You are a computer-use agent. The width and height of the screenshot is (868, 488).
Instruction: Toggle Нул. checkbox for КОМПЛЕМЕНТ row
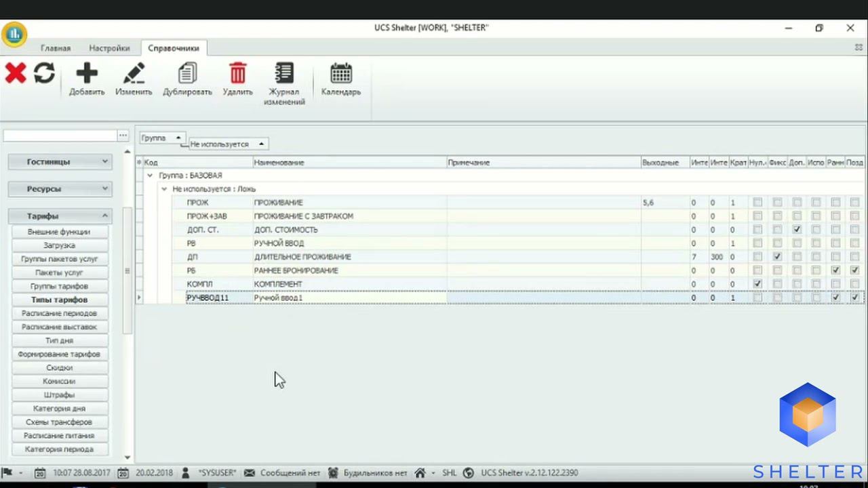tap(757, 284)
